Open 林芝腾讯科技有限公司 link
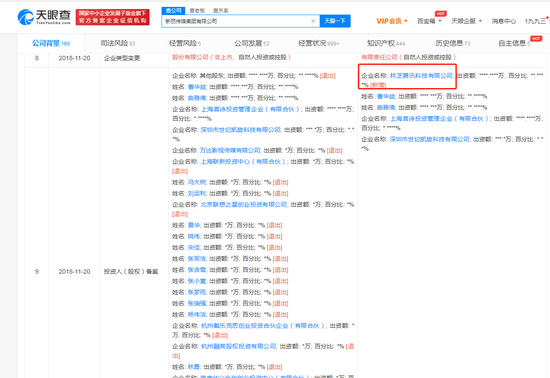Screen dimensions: 550x378 [x=421, y=76]
